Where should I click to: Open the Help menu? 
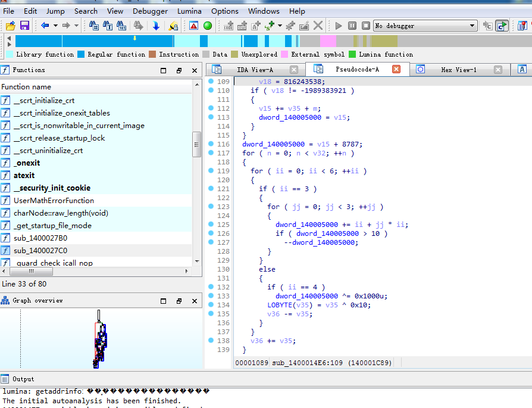[x=297, y=11]
